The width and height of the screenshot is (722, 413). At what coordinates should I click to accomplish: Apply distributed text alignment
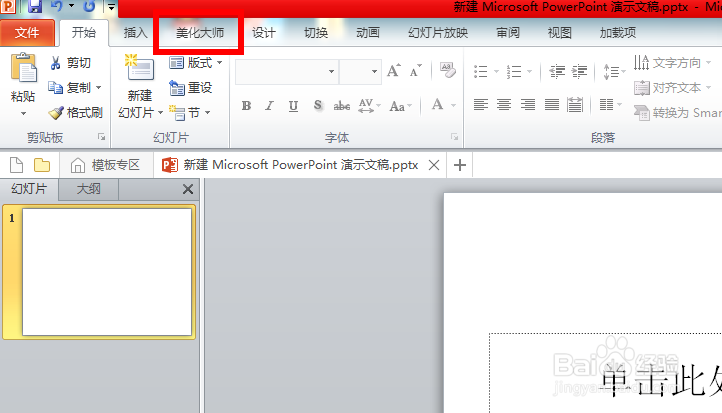click(x=575, y=105)
